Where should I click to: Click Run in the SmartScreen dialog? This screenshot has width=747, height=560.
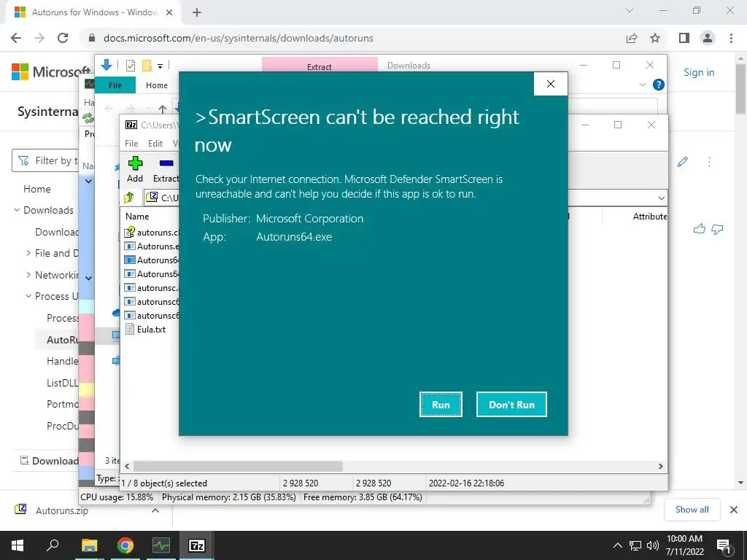441,404
